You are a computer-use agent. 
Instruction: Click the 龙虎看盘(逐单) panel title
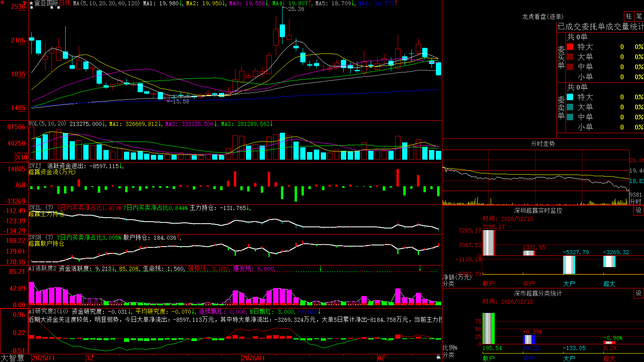coord(543,16)
